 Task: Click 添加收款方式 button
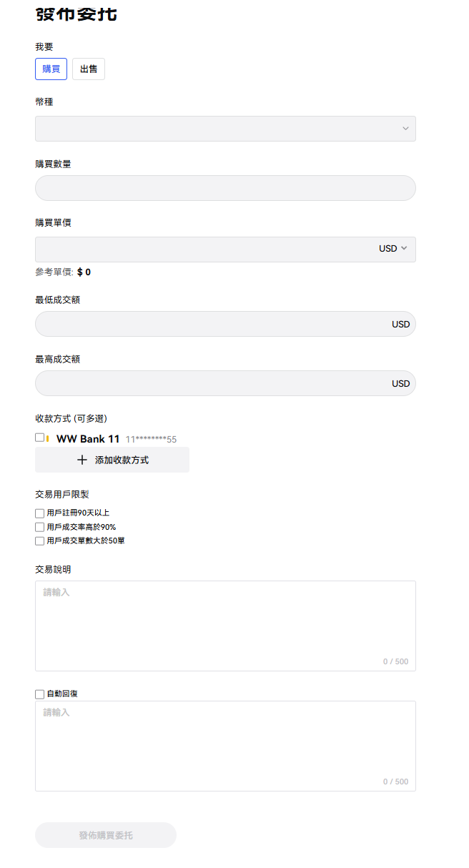click(x=112, y=460)
